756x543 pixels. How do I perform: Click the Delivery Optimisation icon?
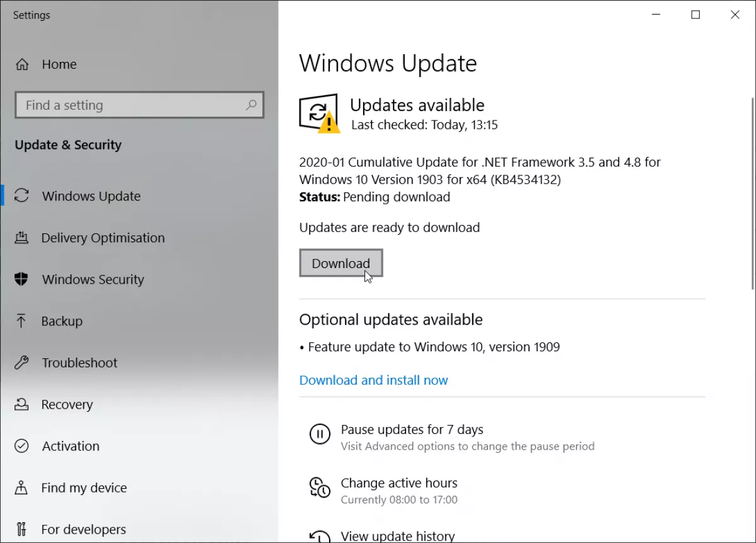21,237
